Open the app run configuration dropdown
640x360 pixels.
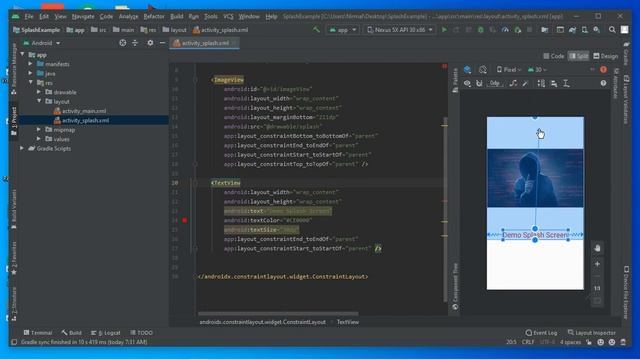[342, 30]
